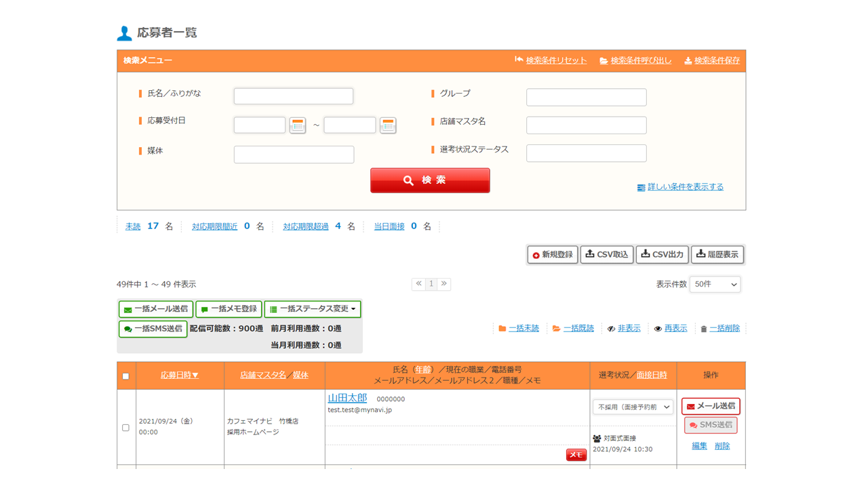Open the 不採用(面接予約前) status dropdown
Viewport: 868px width, 488px height.
click(633, 407)
